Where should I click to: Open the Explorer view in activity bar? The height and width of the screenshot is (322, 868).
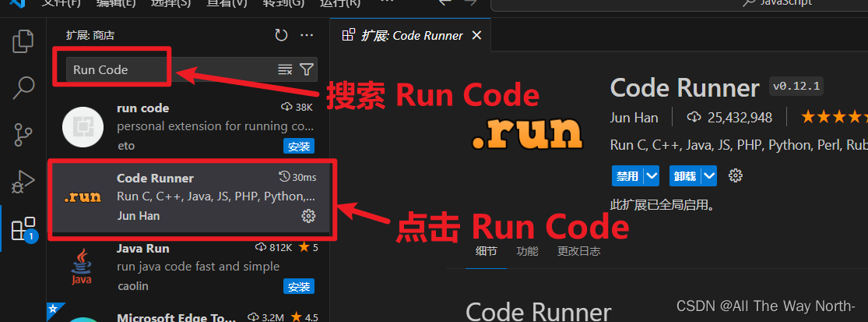pyautogui.click(x=23, y=42)
